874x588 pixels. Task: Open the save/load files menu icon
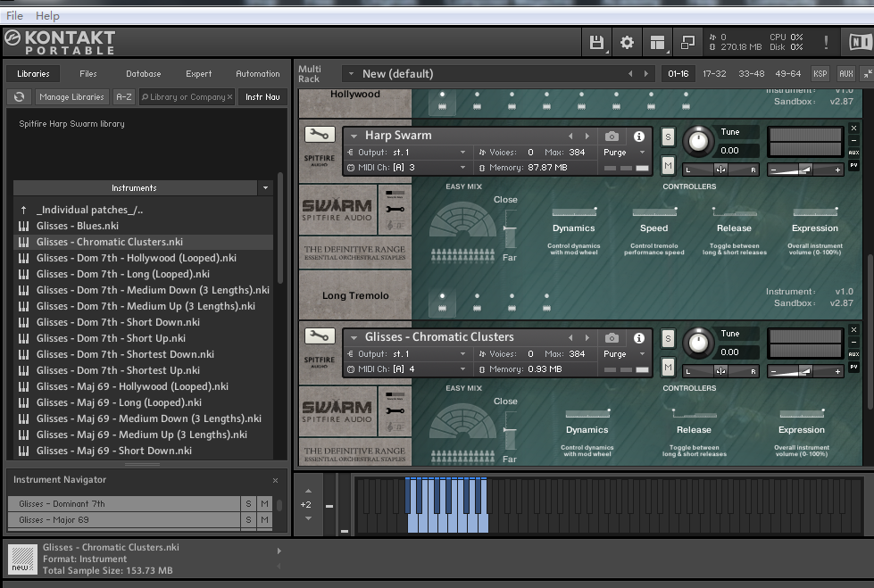click(596, 42)
